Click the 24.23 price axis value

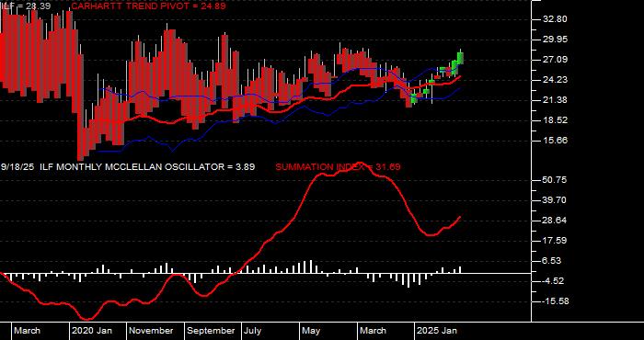pos(555,80)
